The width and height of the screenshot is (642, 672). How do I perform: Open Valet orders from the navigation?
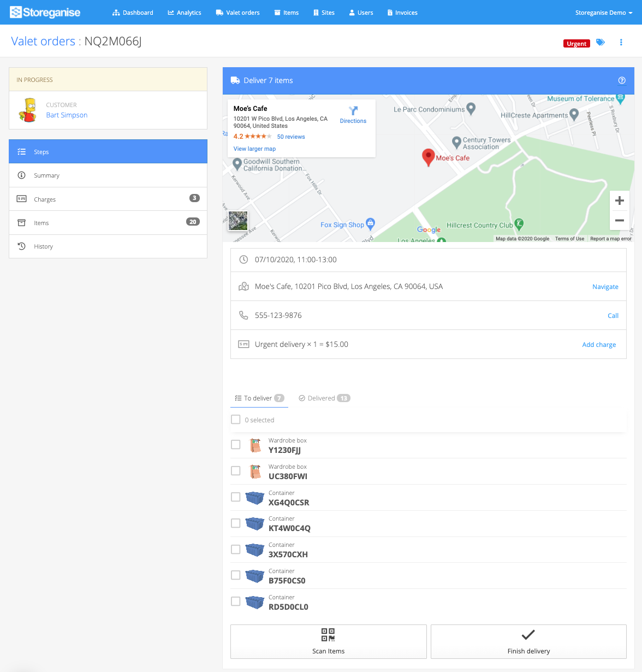[x=237, y=13]
